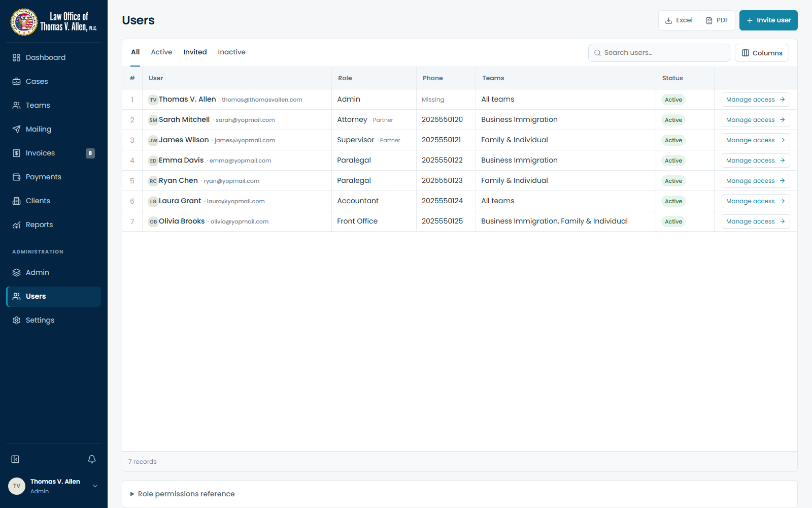Click Laura Grant's phone 2025550124
812x508 pixels.
point(442,201)
